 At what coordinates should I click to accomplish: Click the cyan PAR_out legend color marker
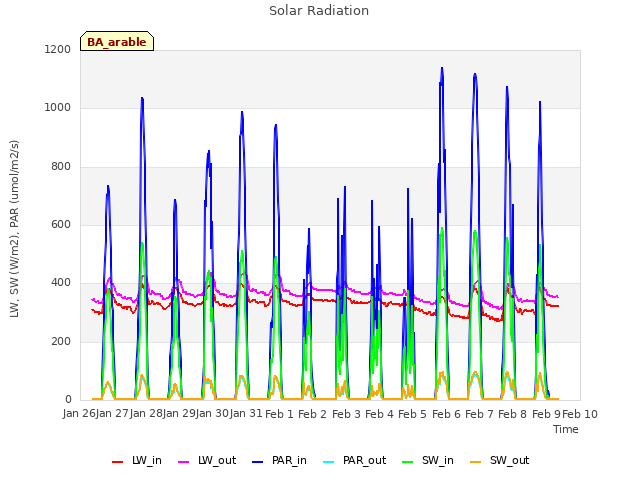328,462
